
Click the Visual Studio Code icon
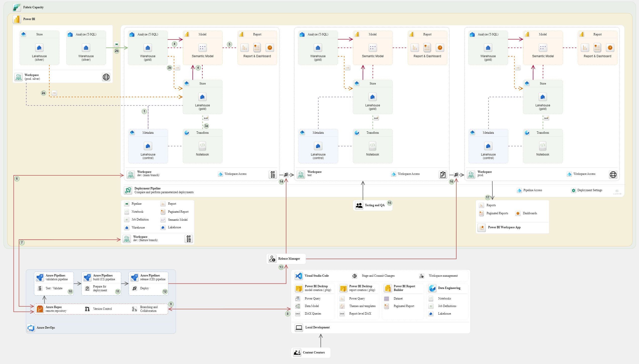(298, 276)
